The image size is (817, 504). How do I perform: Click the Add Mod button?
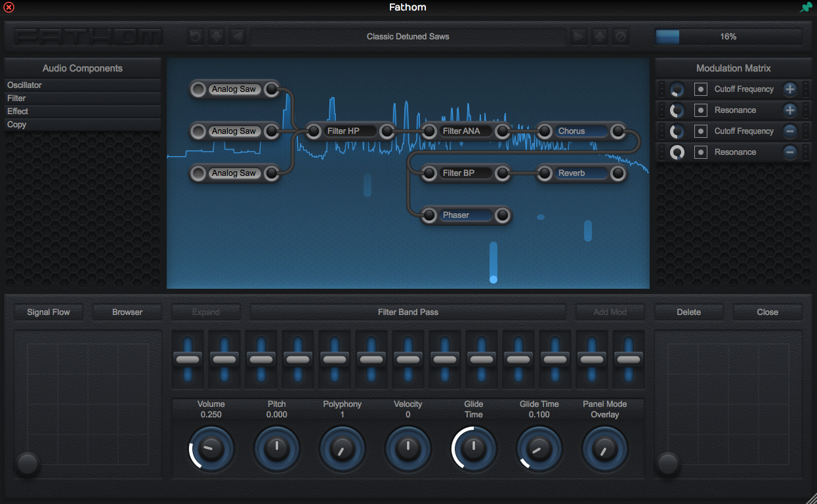point(610,312)
